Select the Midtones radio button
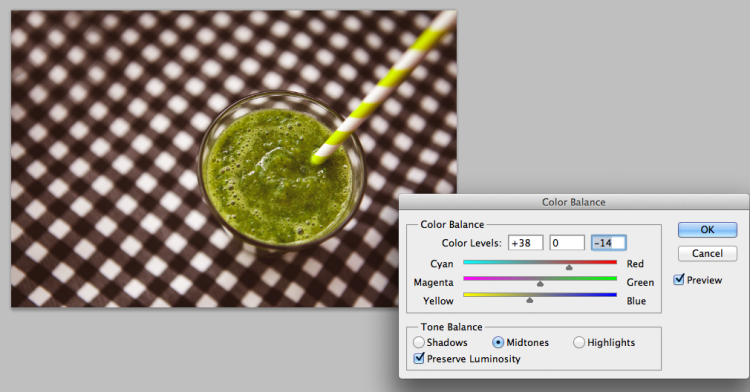 coord(498,342)
